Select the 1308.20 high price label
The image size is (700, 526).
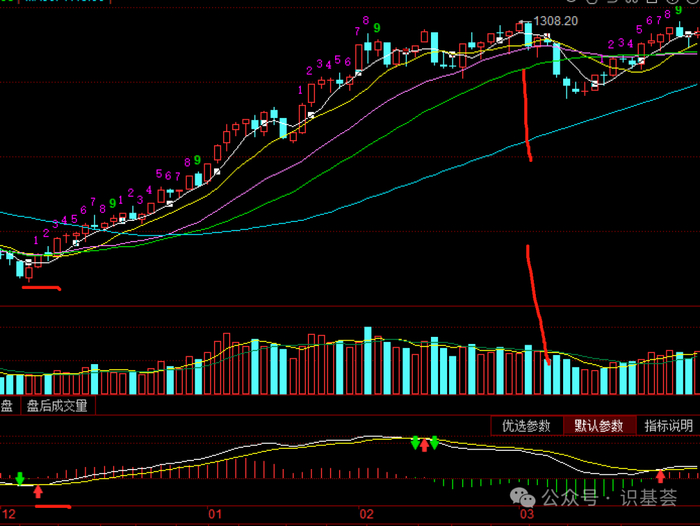[x=555, y=21]
